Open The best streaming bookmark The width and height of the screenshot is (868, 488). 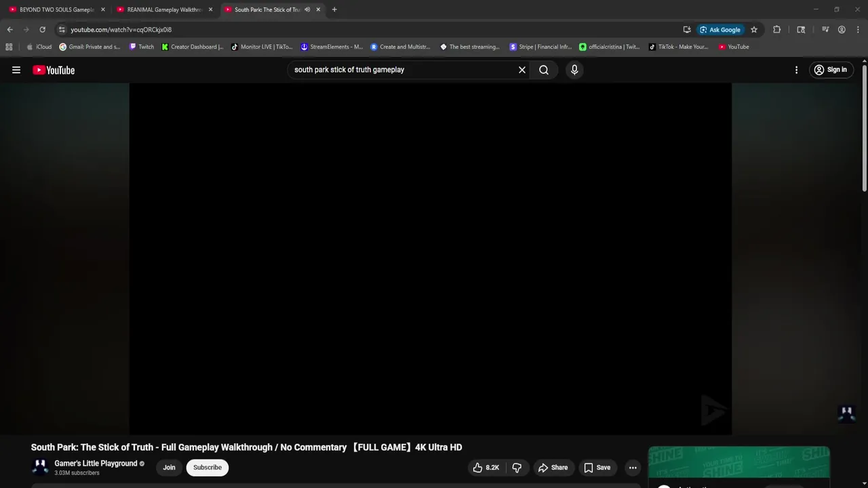click(470, 47)
